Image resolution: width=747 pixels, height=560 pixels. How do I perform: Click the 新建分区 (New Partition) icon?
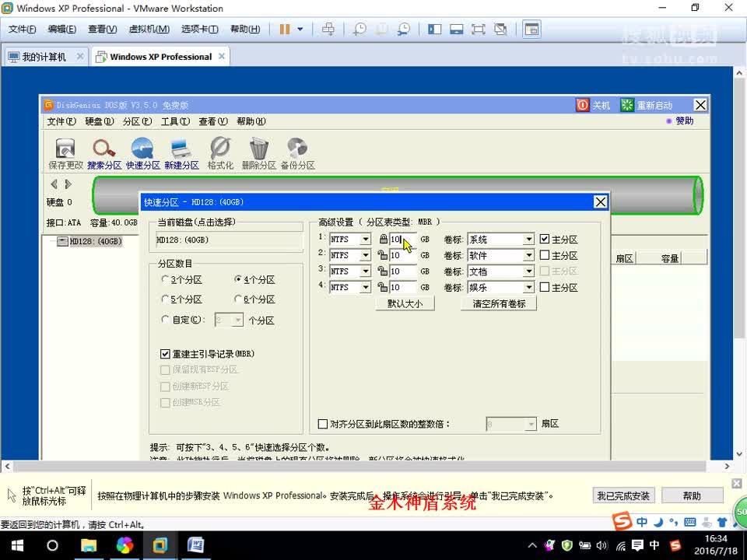click(x=182, y=151)
